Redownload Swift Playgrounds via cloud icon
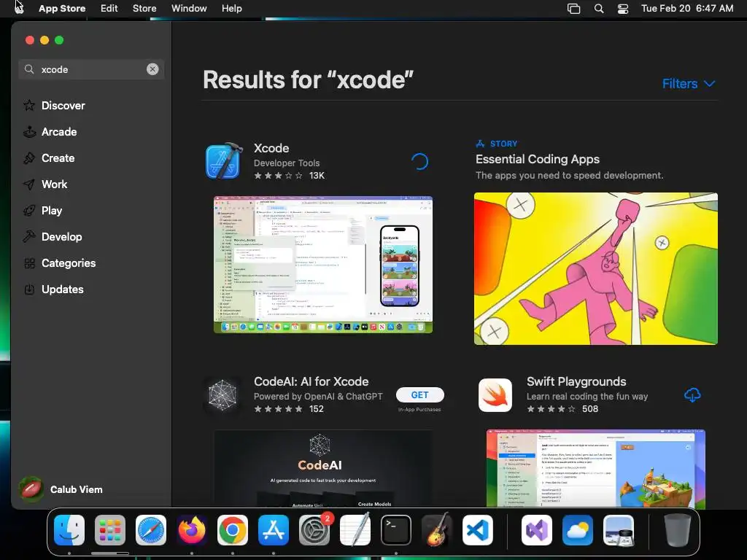The width and height of the screenshot is (747, 560). [x=692, y=394]
